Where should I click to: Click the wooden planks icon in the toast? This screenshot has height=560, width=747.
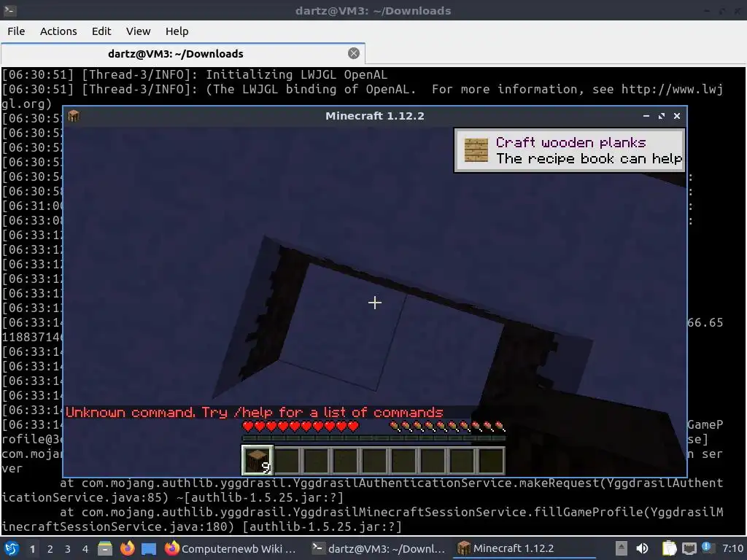tap(476, 150)
